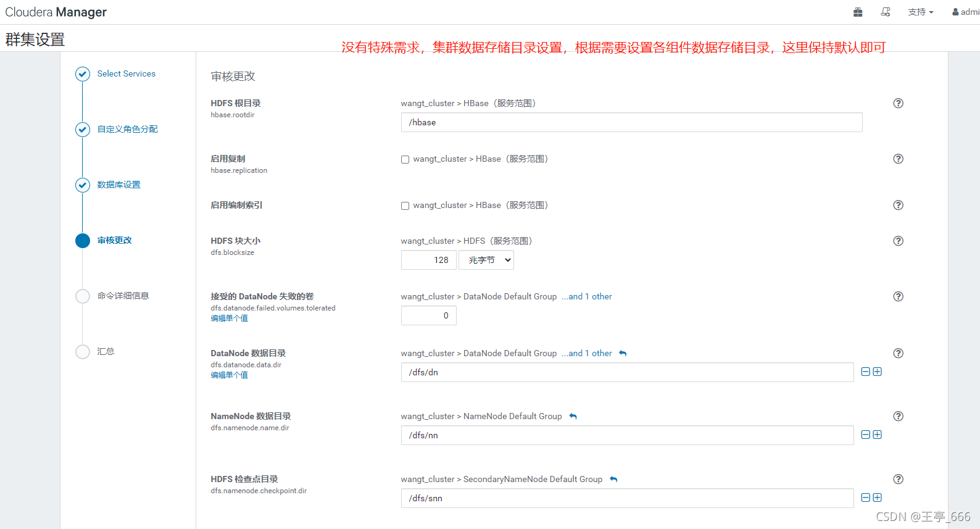Click dfs.namenode.checkpoint.dir property text
This screenshot has height=529, width=980.
[259, 491]
